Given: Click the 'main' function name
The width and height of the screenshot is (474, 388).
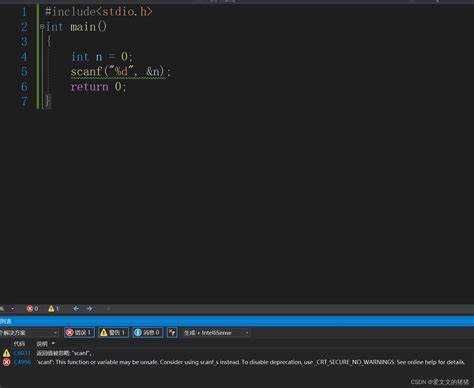Looking at the screenshot, I should (83, 27).
